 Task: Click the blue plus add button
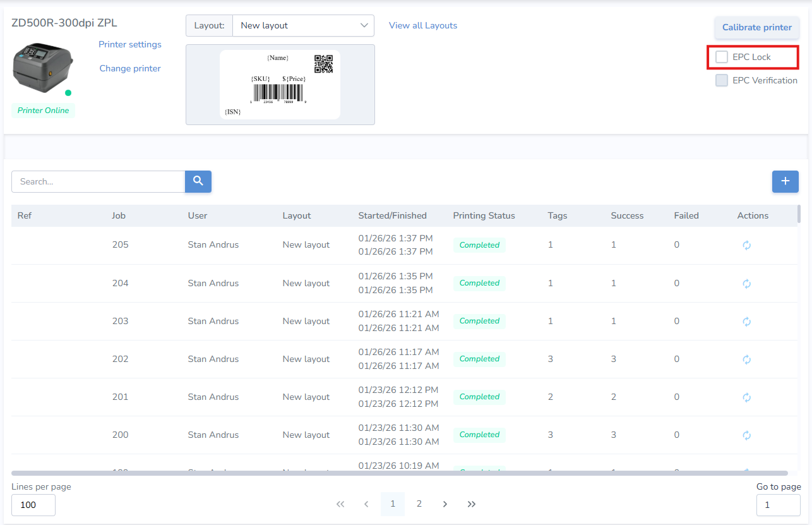(785, 181)
